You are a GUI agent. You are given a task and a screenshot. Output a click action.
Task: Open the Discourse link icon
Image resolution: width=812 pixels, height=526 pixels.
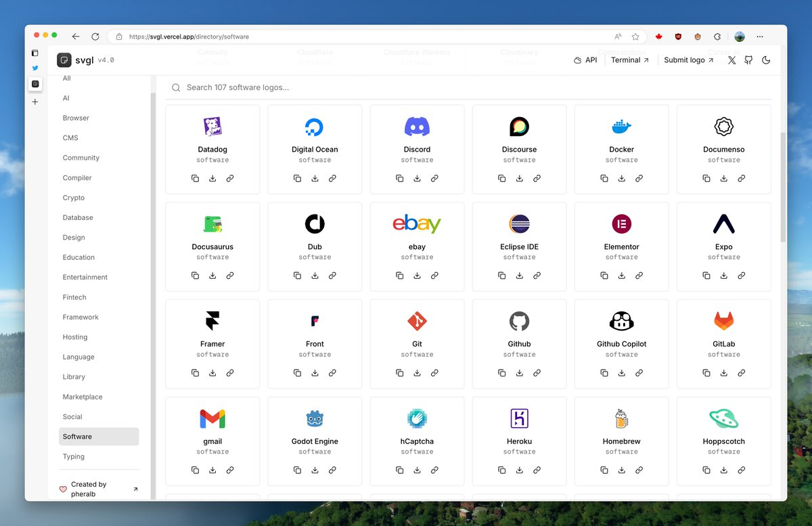[537, 179]
